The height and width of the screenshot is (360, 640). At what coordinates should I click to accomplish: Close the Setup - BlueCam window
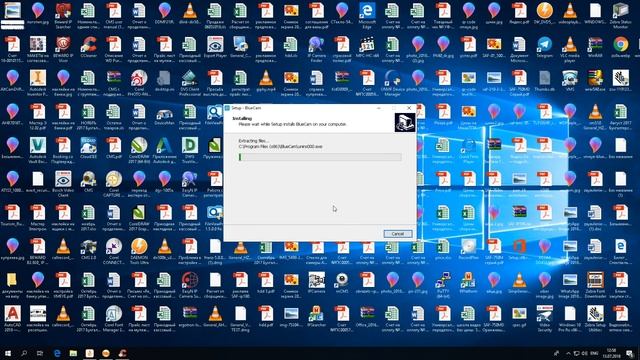[x=409, y=108]
